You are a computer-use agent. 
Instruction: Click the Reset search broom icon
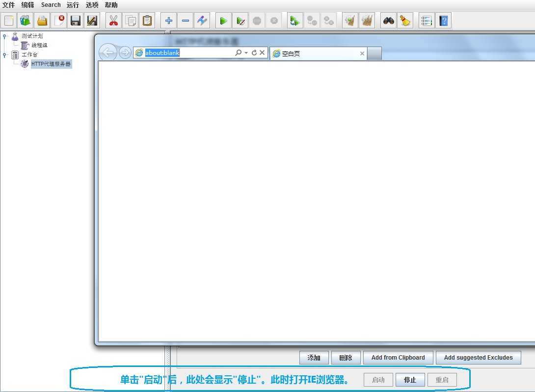click(x=405, y=21)
